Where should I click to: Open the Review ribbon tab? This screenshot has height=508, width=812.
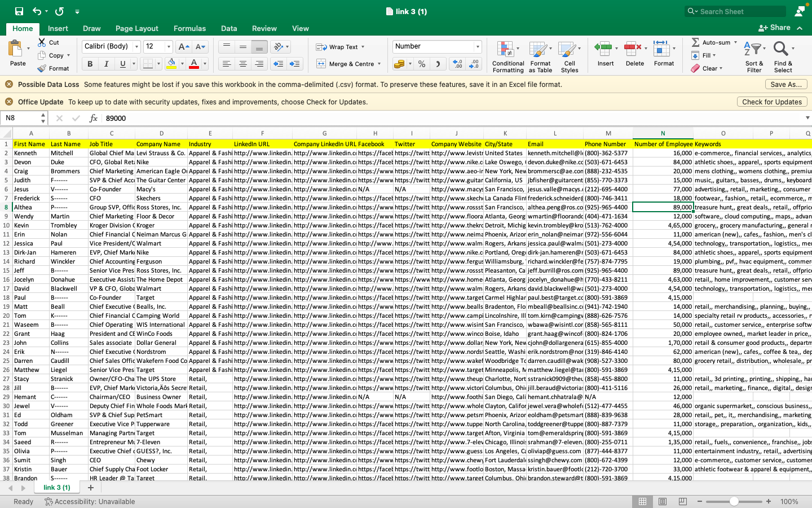tap(264, 28)
